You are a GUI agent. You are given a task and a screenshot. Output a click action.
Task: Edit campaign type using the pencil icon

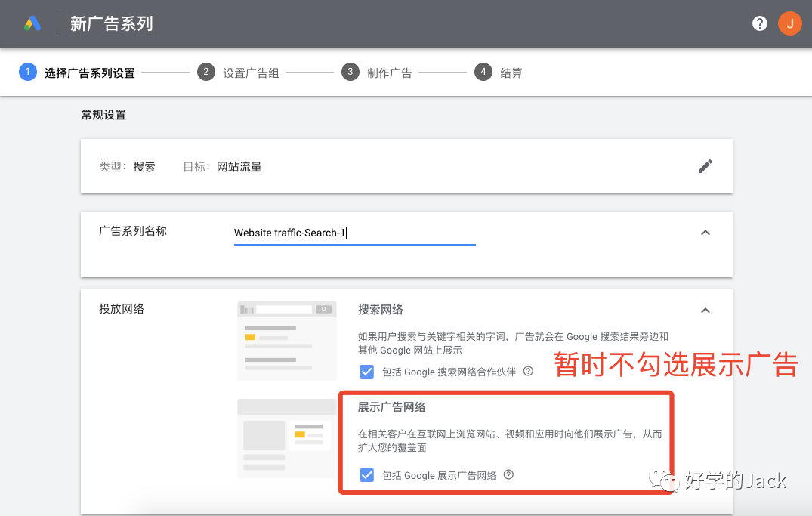705,165
